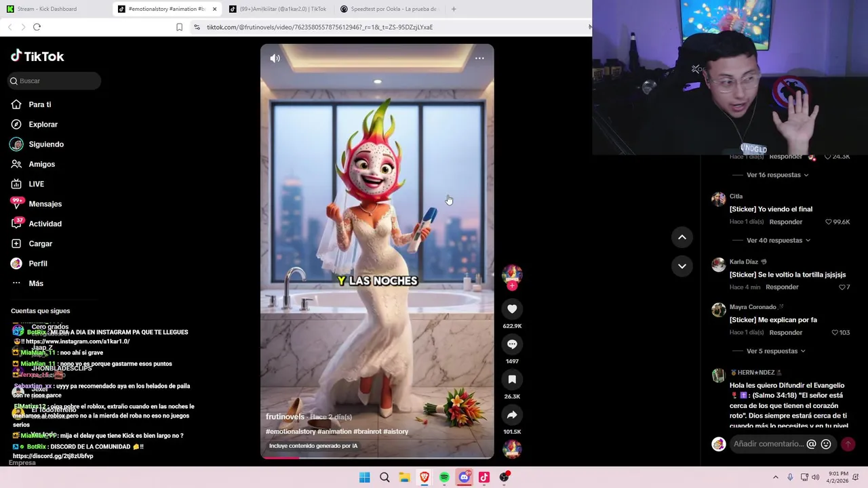
Task: Click the tiktok.com address bar URL
Action: click(319, 27)
